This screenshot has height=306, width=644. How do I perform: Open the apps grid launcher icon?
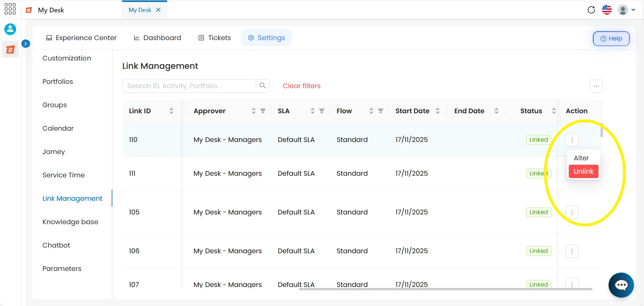10,9
